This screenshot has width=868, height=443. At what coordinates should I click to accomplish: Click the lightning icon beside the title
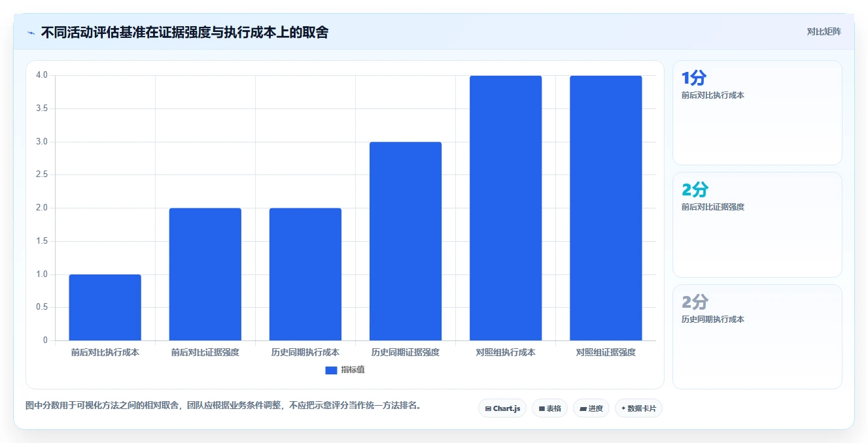coord(31,33)
